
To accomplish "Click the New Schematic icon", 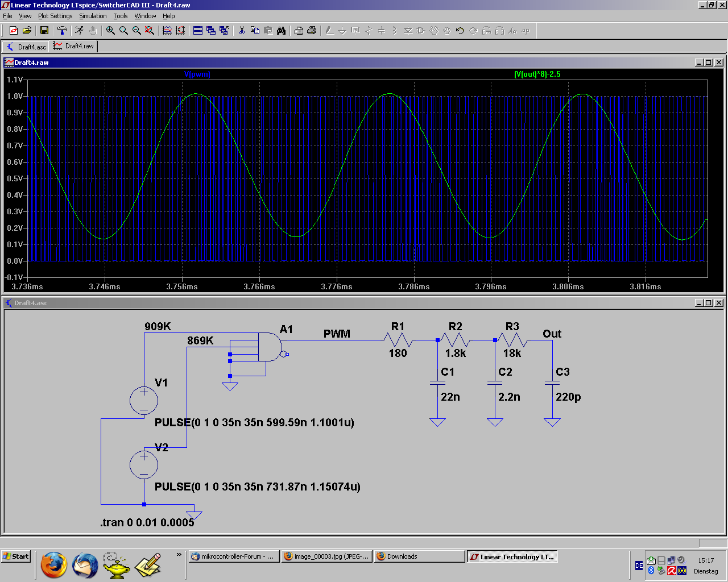I will click(14, 31).
